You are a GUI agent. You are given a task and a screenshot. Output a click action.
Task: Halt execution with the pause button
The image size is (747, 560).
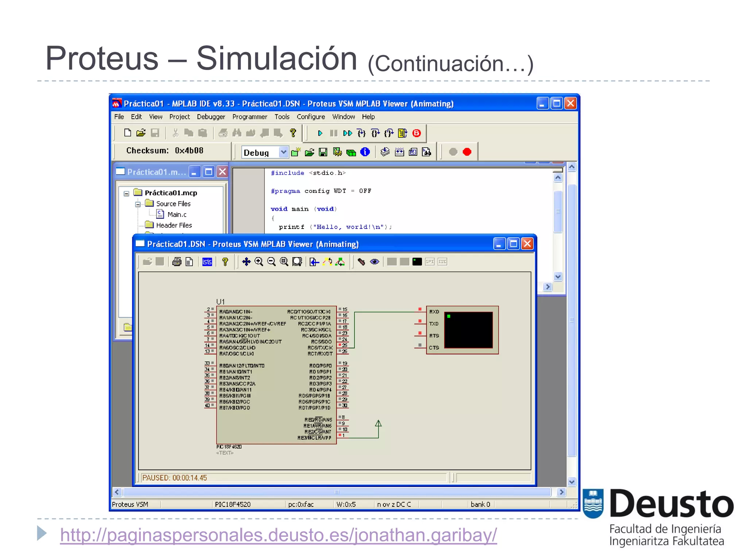pos(333,133)
